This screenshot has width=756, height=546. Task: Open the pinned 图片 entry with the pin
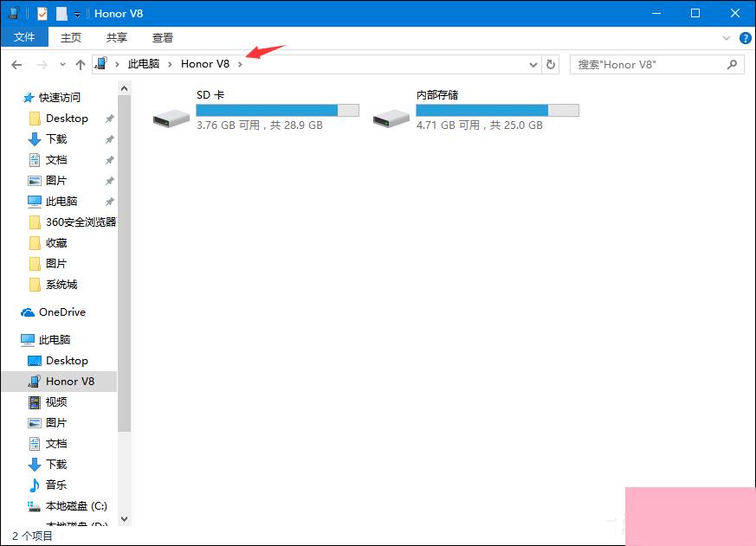tap(56, 181)
